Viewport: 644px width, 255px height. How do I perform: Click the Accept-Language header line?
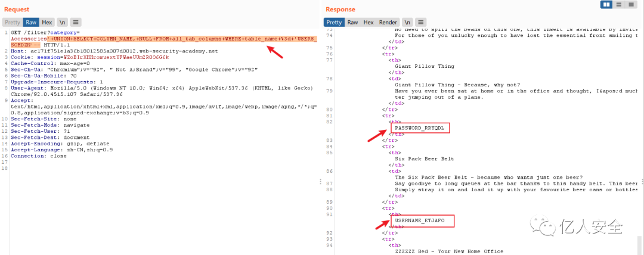tap(61, 150)
